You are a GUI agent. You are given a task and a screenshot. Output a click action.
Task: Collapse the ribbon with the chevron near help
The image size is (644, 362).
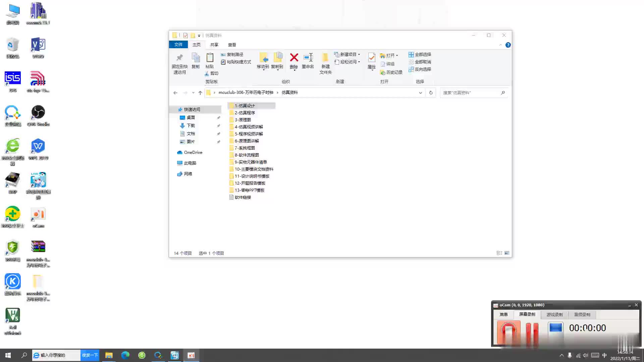tap(500, 45)
